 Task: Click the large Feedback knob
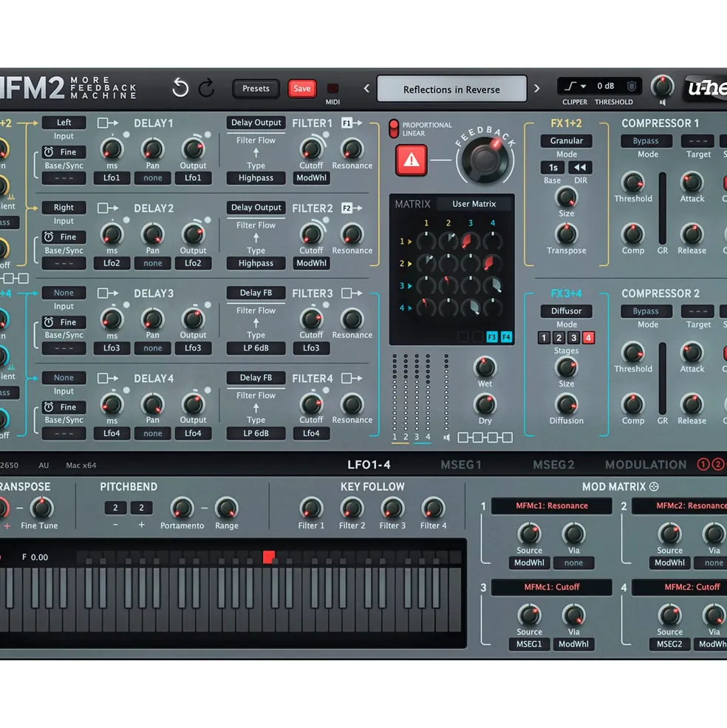(485, 160)
